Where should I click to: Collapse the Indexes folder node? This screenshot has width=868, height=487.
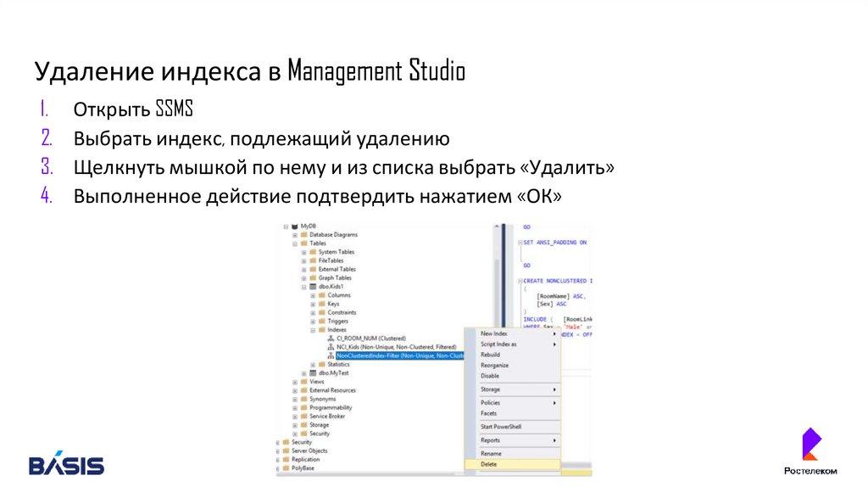click(x=313, y=330)
